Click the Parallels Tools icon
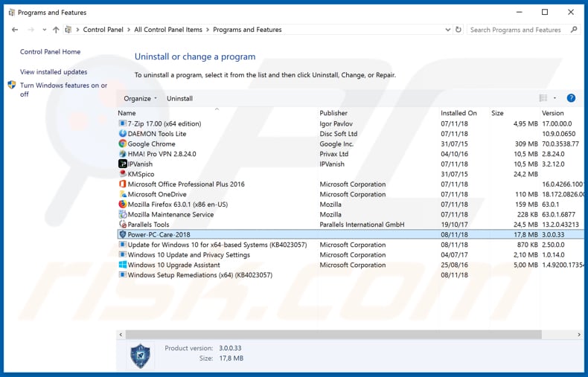This screenshot has height=377, width=588. pos(122,224)
